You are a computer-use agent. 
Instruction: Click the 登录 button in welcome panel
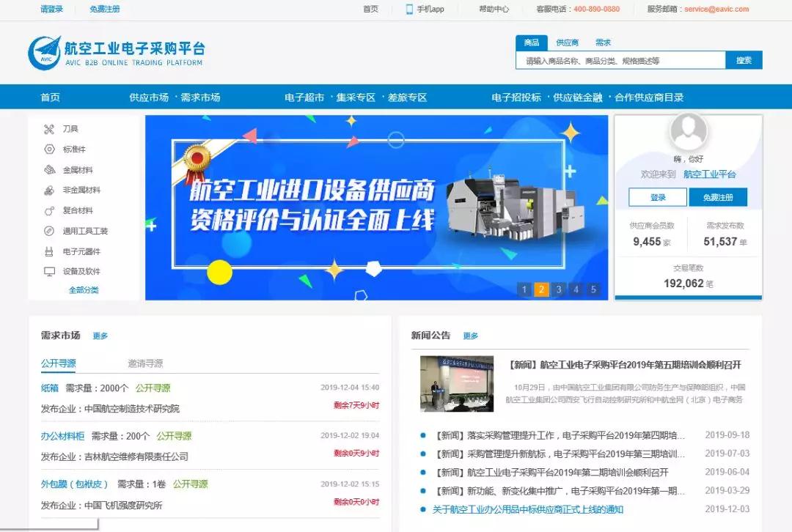pyautogui.click(x=658, y=197)
